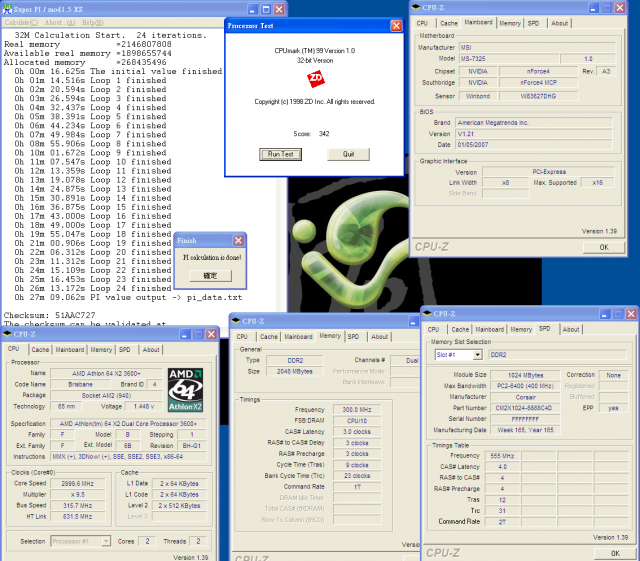640x561 pixels.
Task: Click the mainboard Model MS-7325 field
Action: [x=508, y=59]
